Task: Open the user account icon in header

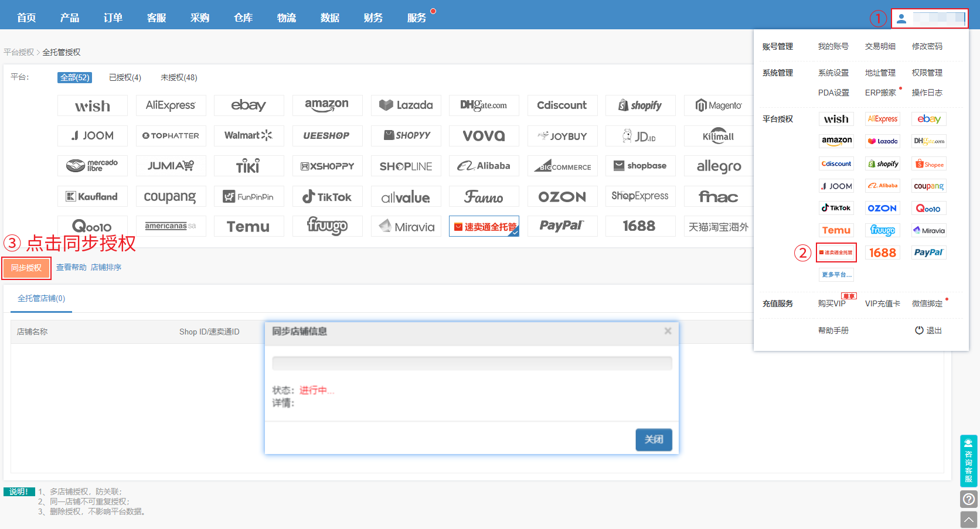Action: point(901,19)
